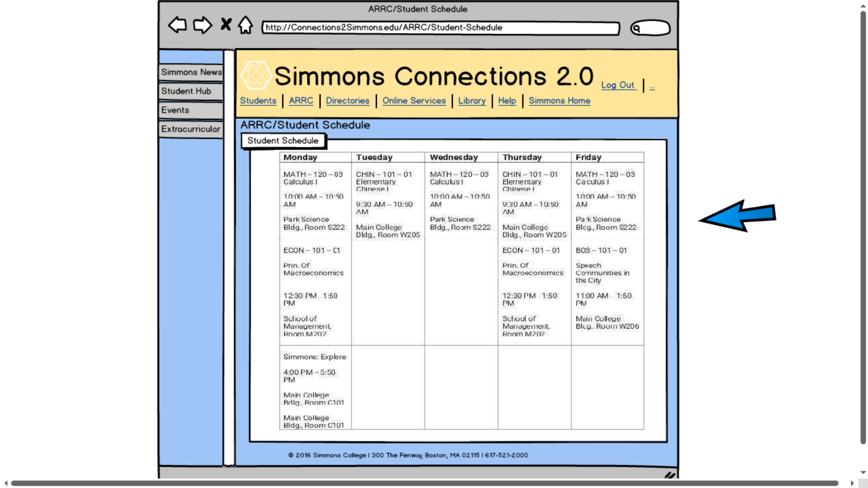Click the browser forward arrow icon

[202, 25]
